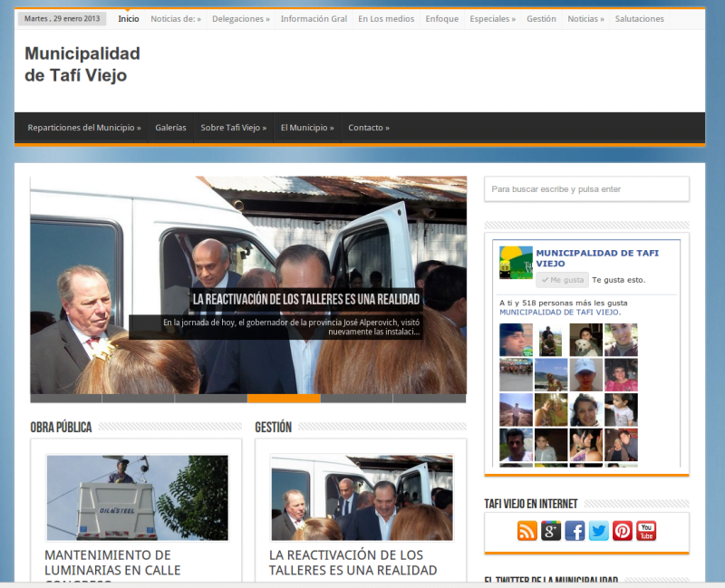
Task: Click the MUNICIPALIDAD DE TAFI VIEJO. link under likes
Action: (x=560, y=312)
